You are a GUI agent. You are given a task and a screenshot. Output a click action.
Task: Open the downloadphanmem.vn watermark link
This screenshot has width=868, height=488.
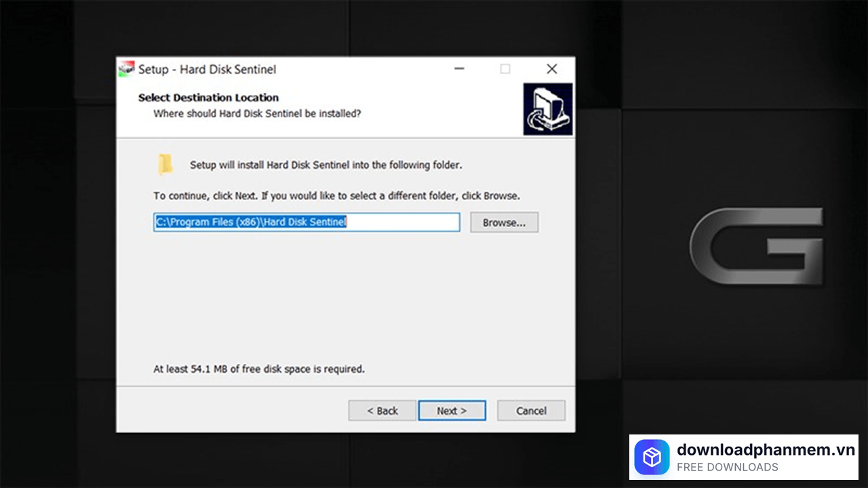pos(766,450)
